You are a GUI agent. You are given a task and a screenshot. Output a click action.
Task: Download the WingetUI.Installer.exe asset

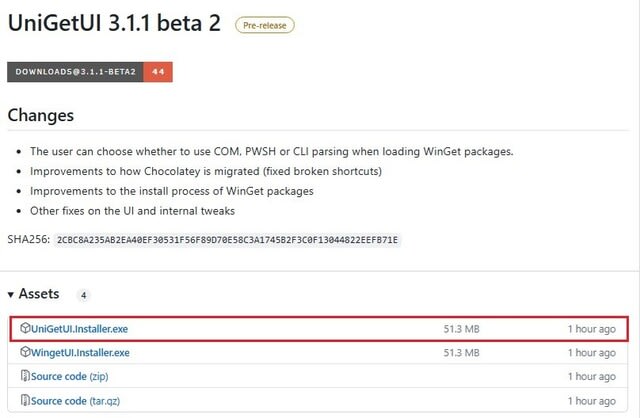(x=80, y=352)
